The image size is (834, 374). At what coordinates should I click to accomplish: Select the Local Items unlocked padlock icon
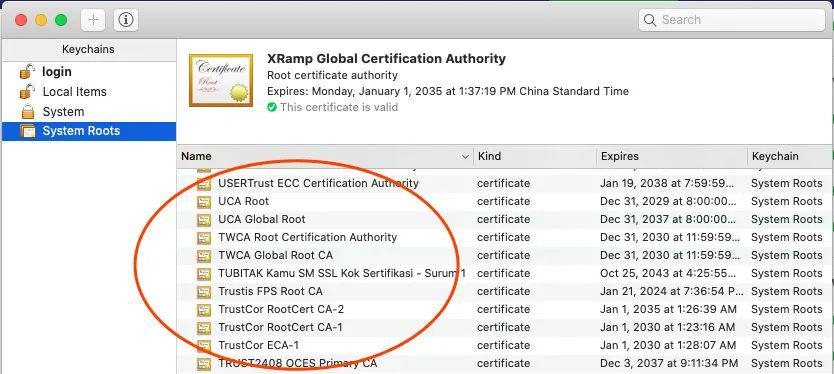[27, 92]
